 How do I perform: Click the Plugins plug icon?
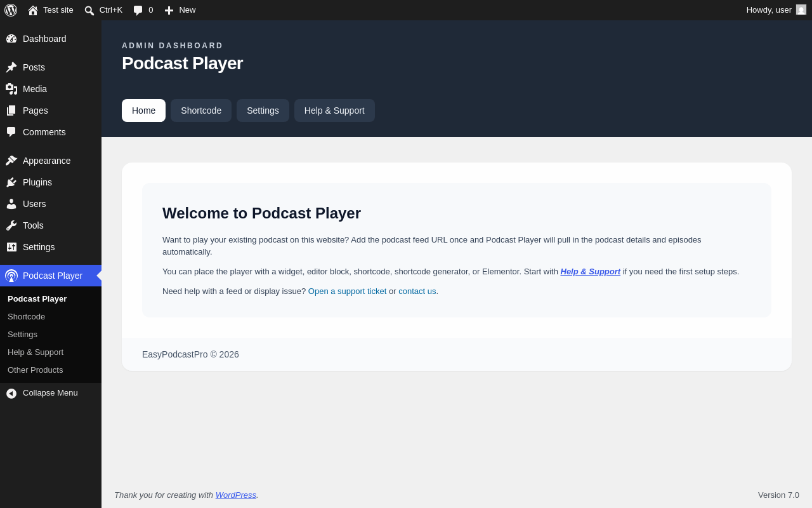[x=11, y=182]
